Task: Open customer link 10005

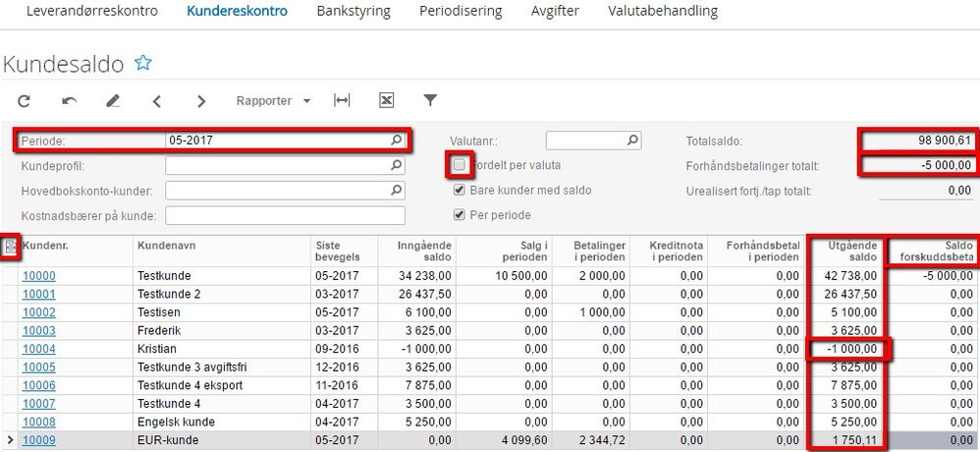Action: pyautogui.click(x=38, y=367)
